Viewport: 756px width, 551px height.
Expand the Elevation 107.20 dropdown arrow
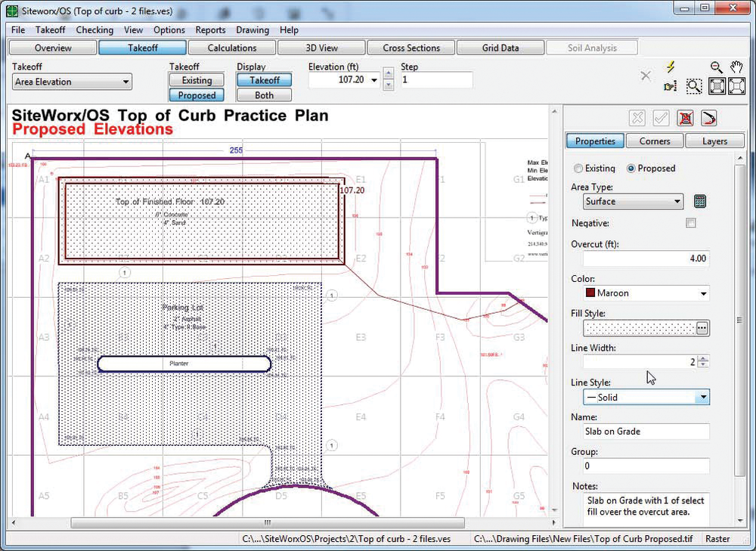(374, 80)
